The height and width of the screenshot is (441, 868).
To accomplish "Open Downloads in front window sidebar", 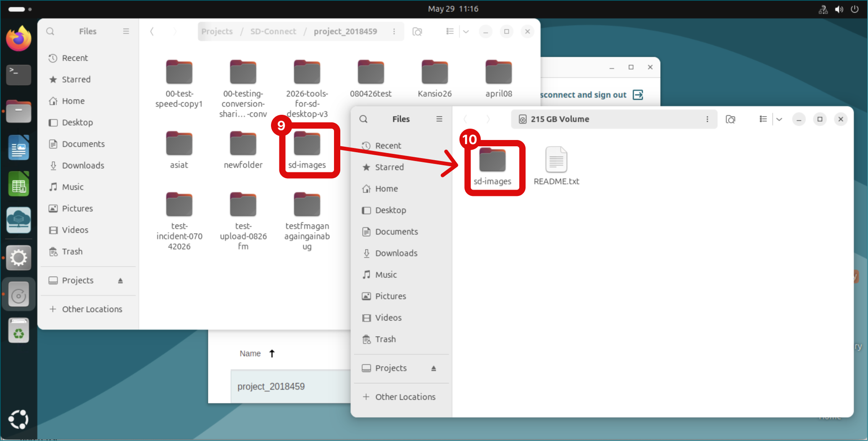I will click(x=401, y=253).
